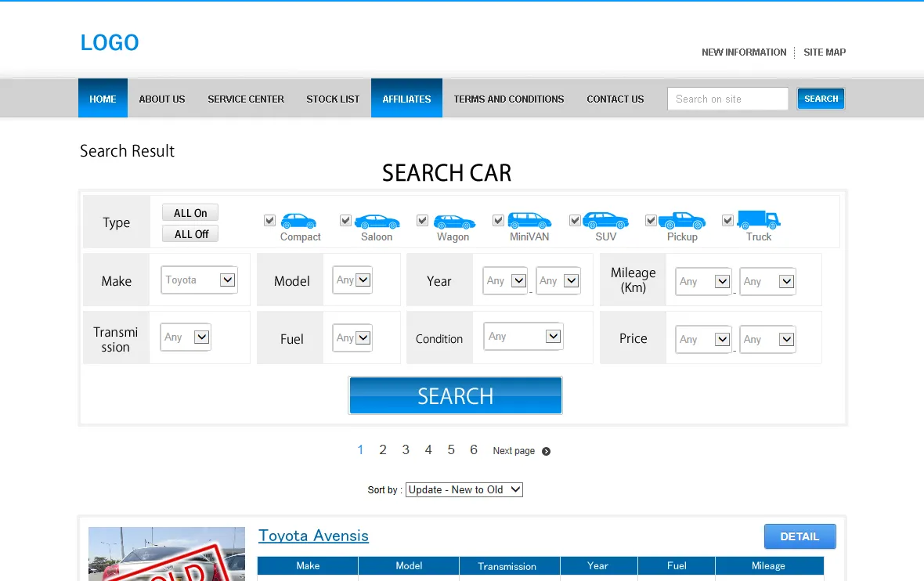This screenshot has height=581, width=924.
Task: Click the Saloon car icon
Action: point(377,222)
